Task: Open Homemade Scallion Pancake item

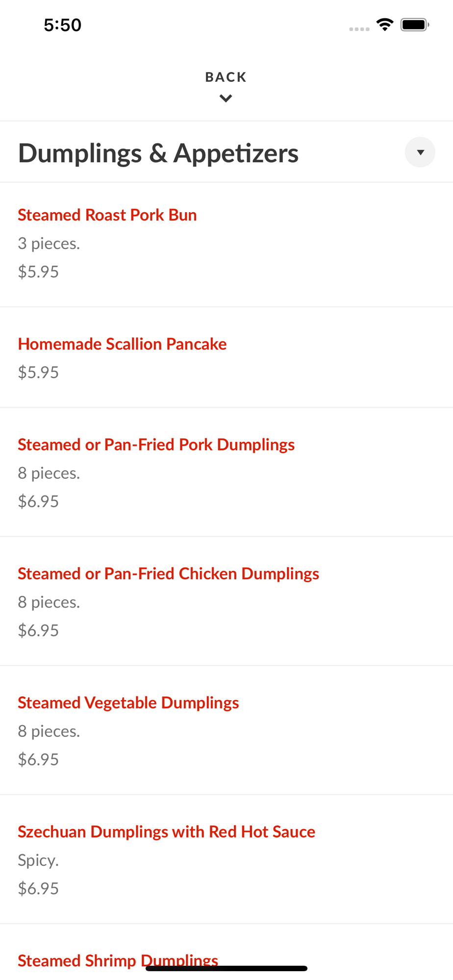Action: (122, 344)
